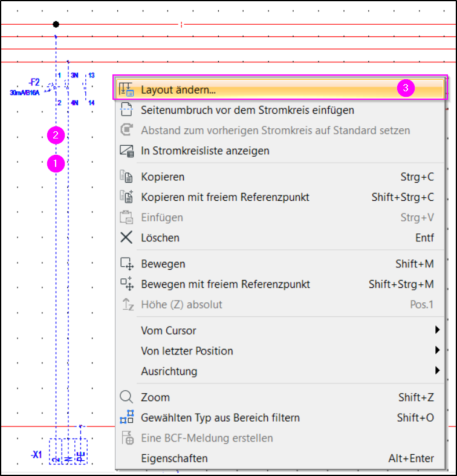Click the Kopieren mit freiem Referenzpunkt icon
The width and height of the screenshot is (457, 476).
[x=126, y=197]
